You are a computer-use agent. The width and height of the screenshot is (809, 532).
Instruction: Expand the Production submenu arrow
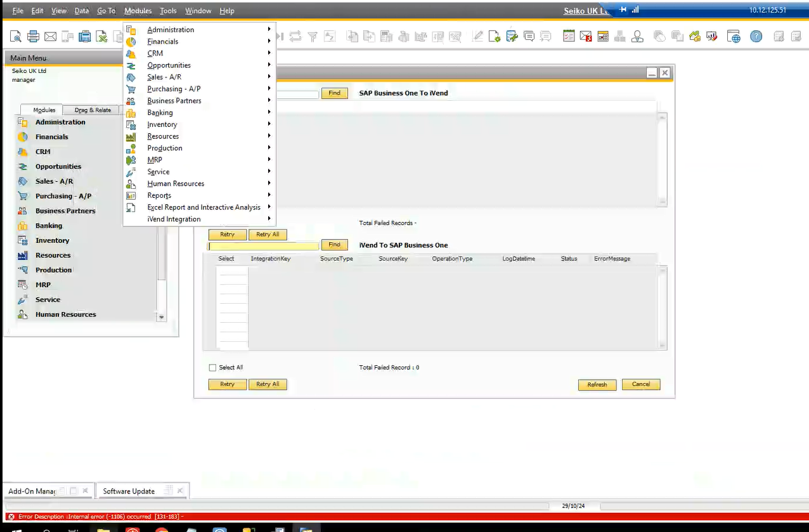269,148
